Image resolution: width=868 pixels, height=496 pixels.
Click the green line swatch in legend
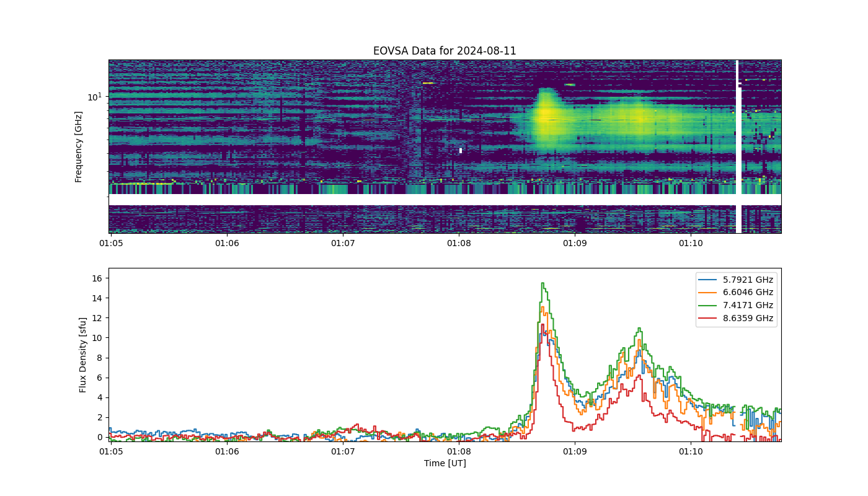pyautogui.click(x=709, y=306)
